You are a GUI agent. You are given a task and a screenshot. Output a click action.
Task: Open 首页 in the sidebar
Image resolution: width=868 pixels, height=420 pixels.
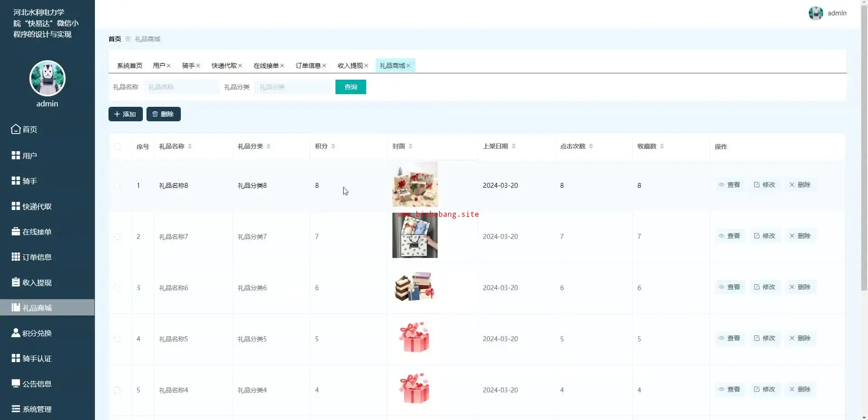pyautogui.click(x=47, y=129)
